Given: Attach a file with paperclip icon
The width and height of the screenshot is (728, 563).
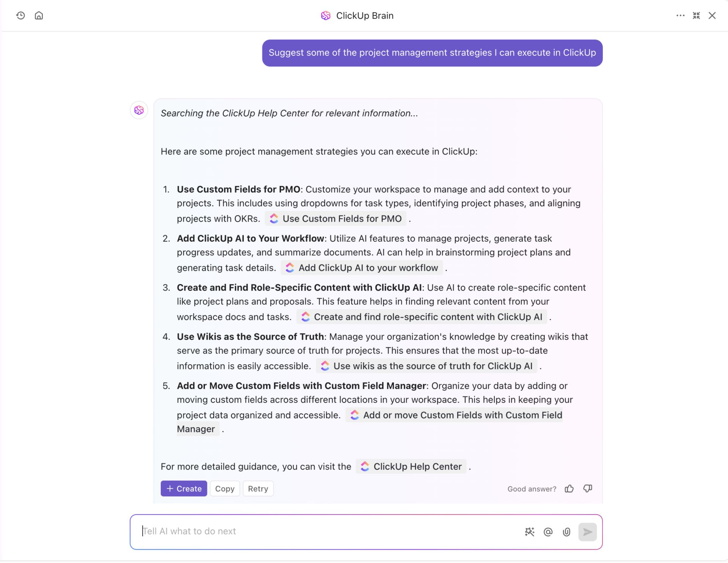Looking at the screenshot, I should point(566,532).
